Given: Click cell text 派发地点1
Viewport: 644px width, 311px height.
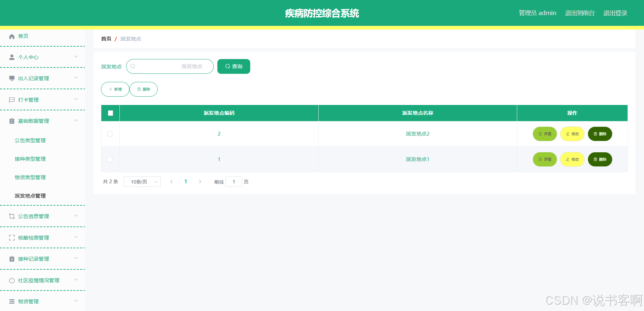Looking at the screenshot, I should [x=418, y=159].
